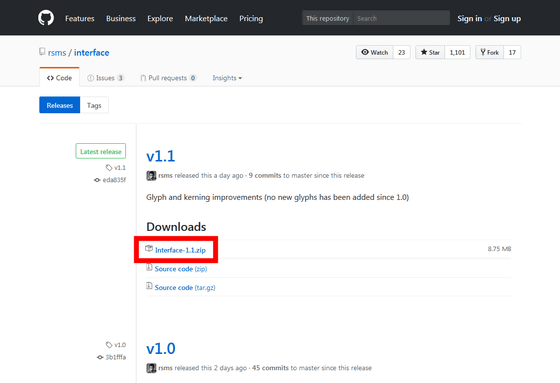Screen dimensions: 560x383
Task: Switch to the Issues tab
Action: tap(105, 78)
